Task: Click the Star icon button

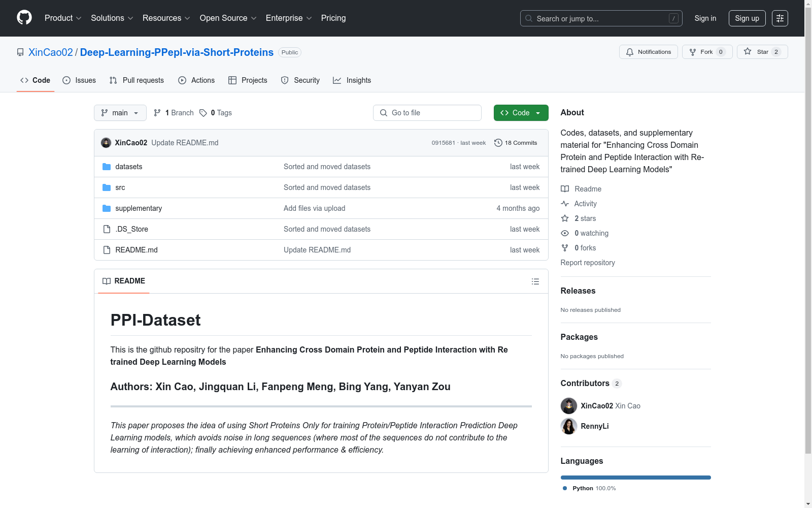Action: 748,52
